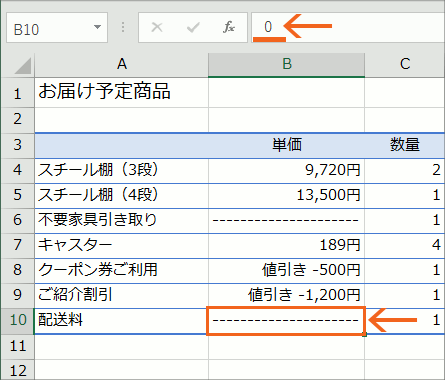The height and width of the screenshot is (380, 445).
Task: Select row 6 header
Action: [x=17, y=221]
